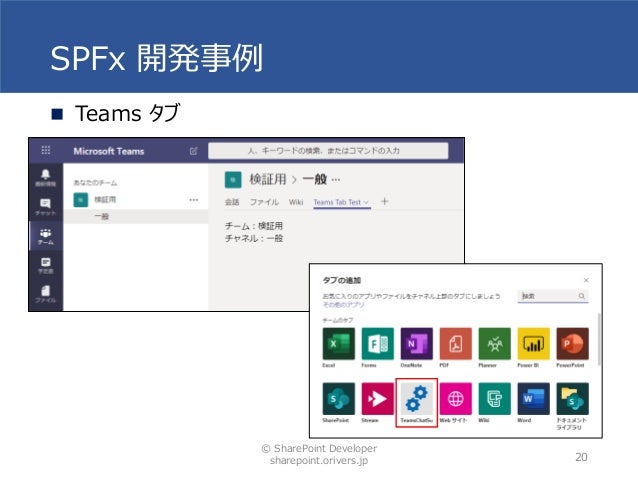Click the タブの追加 dialog title
The height and width of the screenshot is (479, 638).
pyautogui.click(x=342, y=280)
